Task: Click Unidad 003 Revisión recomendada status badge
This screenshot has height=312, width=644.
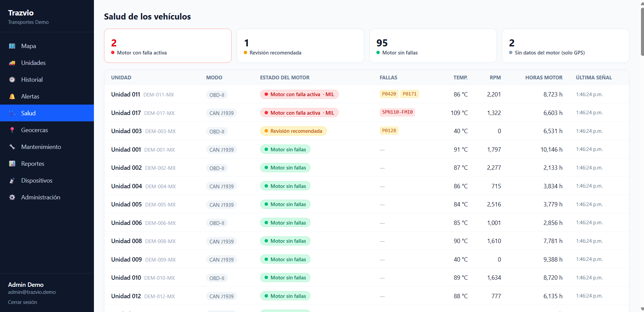Action: [293, 131]
